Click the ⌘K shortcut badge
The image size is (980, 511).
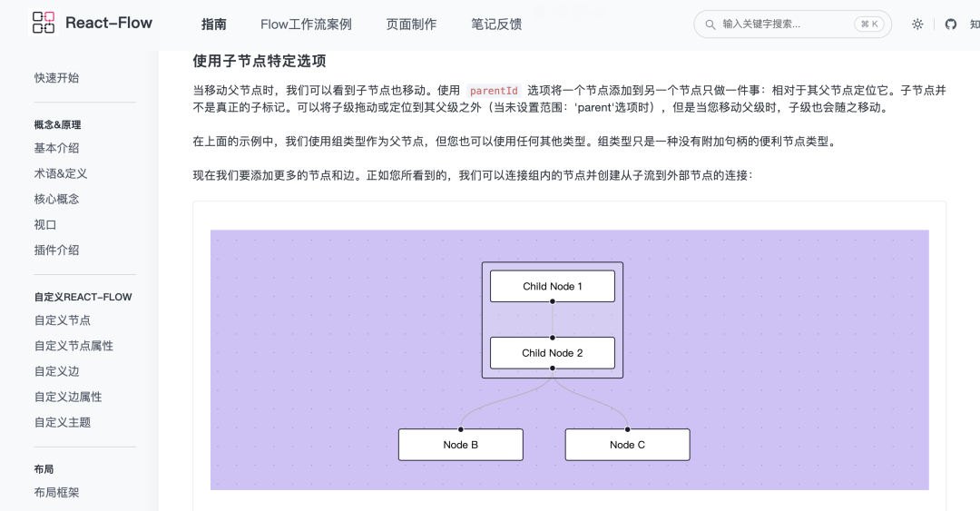point(869,25)
